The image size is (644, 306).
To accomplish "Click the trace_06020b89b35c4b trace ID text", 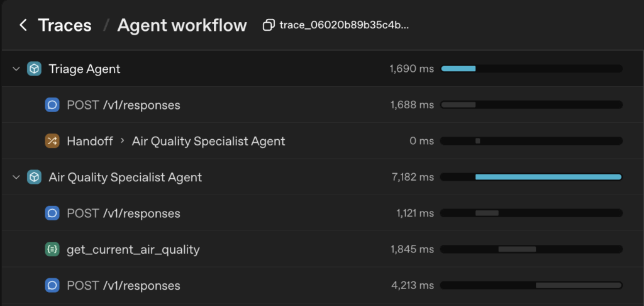I will (x=345, y=25).
